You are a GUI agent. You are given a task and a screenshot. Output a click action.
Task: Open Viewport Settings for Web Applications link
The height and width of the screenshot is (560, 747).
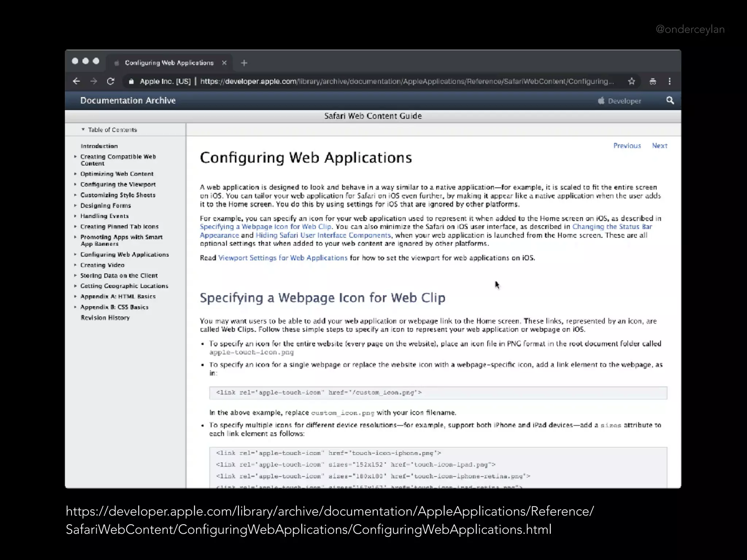click(x=283, y=258)
